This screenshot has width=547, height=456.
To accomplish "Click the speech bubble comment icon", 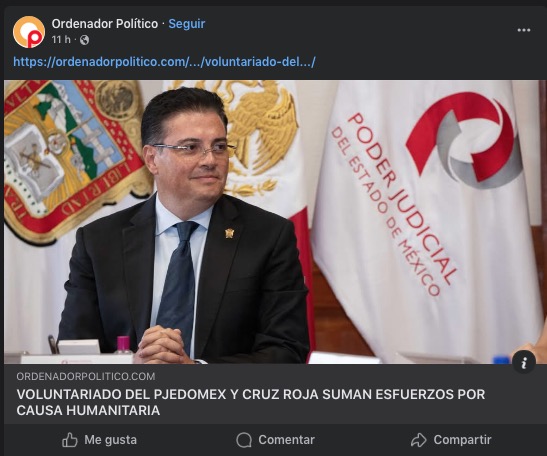I will click(244, 440).
